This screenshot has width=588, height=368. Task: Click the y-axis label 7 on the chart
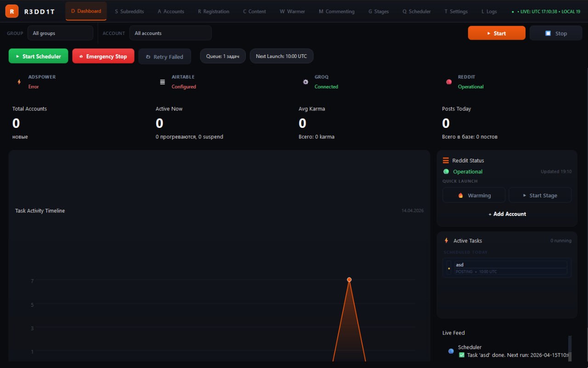(32, 281)
